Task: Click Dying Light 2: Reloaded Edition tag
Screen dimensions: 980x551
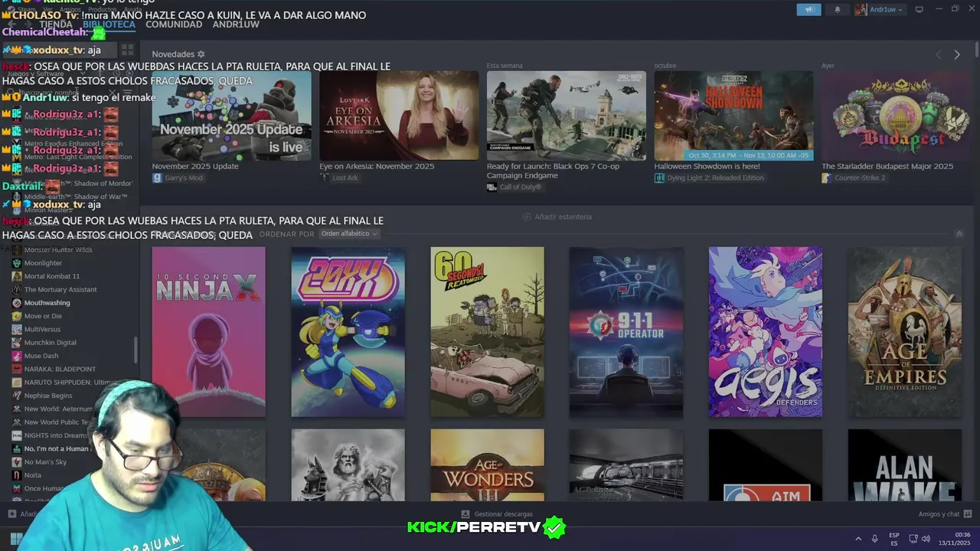Action: point(709,178)
